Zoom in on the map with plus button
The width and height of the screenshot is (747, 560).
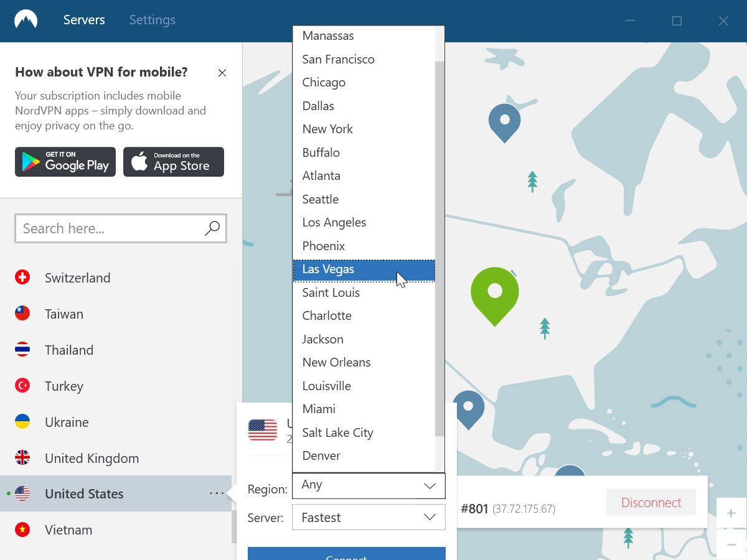pos(731,513)
